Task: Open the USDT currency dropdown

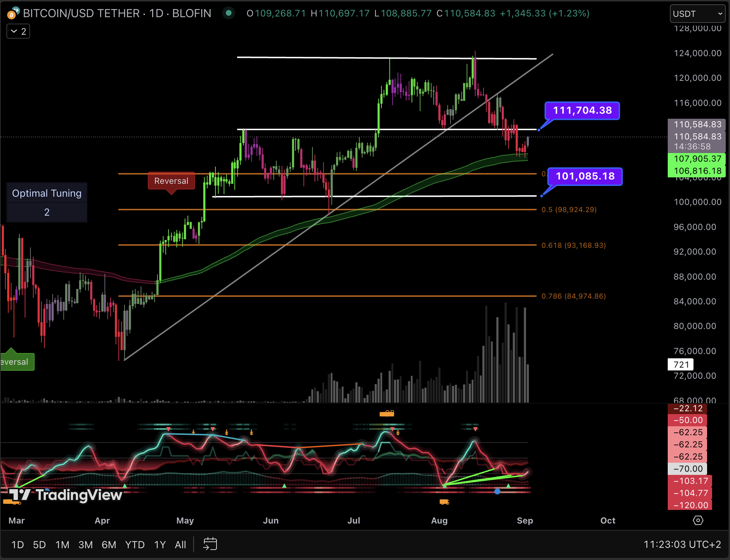Action: (697, 14)
